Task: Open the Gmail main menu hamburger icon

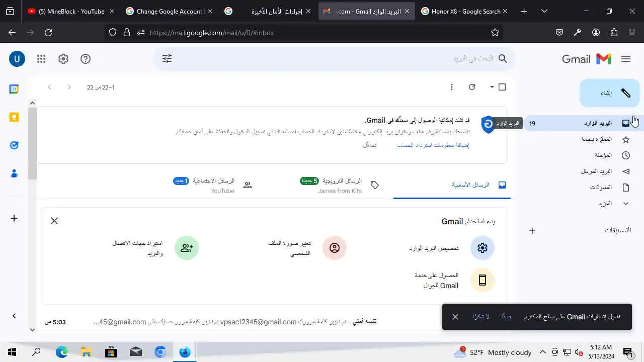Action: point(626,59)
